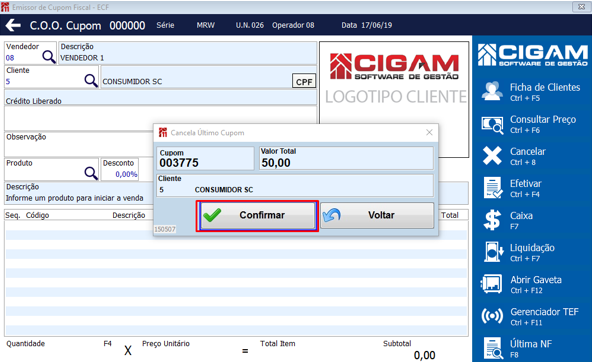Screen dimensions: 592x362
Task: Click blue undo arrow on Voltar
Action: tap(332, 215)
